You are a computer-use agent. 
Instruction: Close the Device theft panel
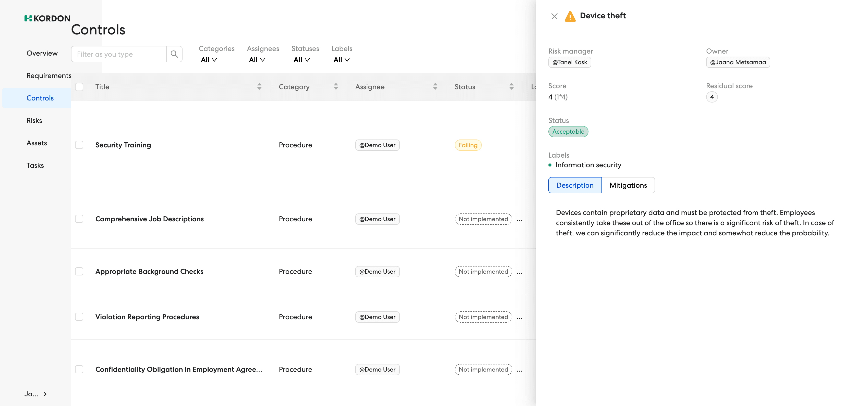tap(554, 16)
